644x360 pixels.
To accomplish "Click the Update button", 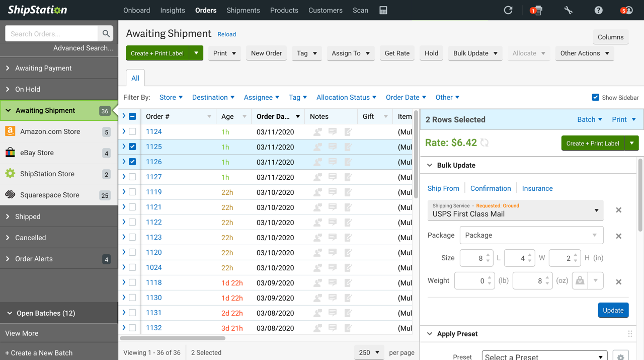I will pyautogui.click(x=613, y=310).
